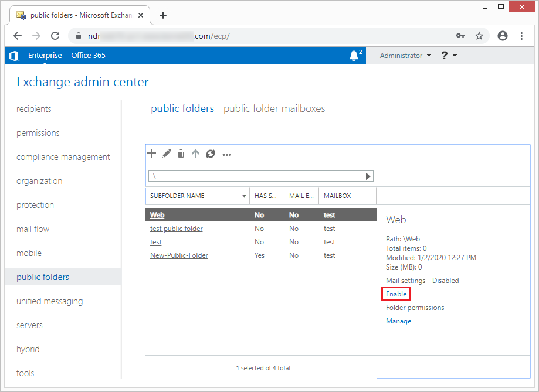Image resolution: width=539 pixels, height=392 pixels.
Task: Sort by Subfolder Name column arrow
Action: (244, 196)
